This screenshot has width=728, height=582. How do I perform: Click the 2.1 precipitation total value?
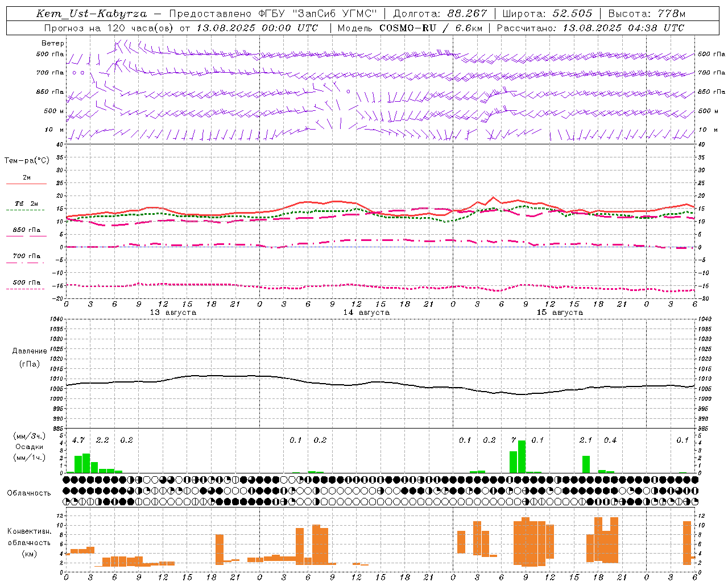(x=586, y=440)
